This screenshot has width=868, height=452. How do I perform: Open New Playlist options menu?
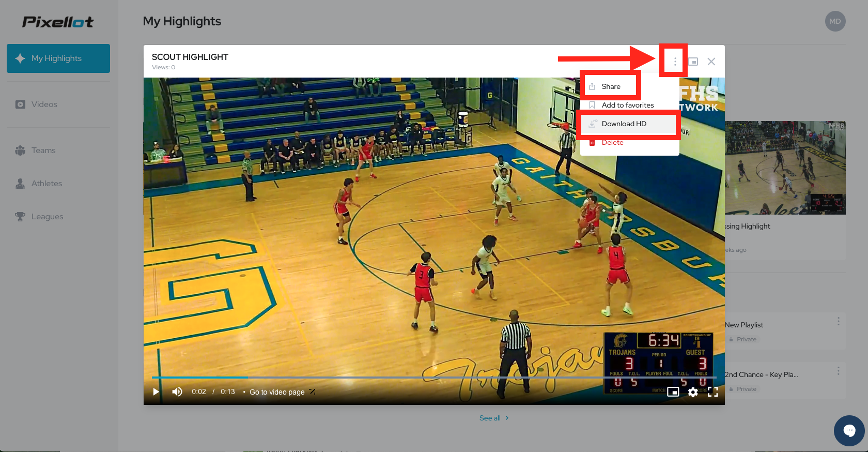[838, 321]
